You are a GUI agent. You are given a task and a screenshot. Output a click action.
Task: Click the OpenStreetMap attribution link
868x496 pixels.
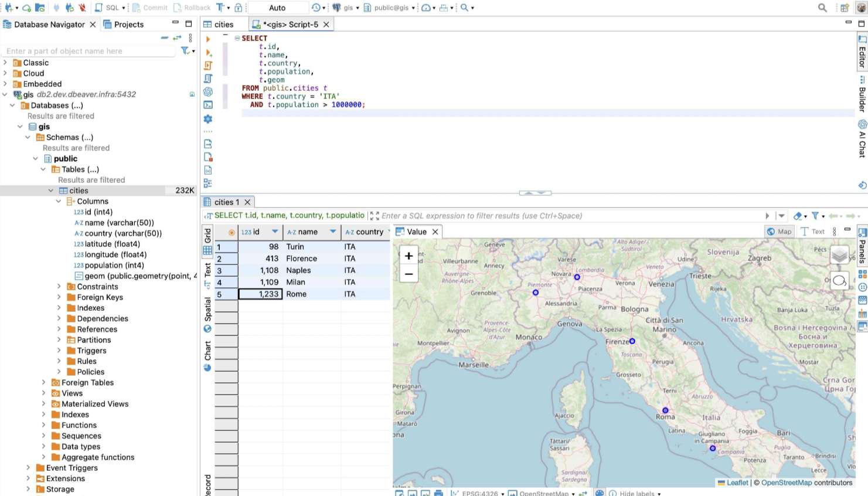tap(786, 483)
